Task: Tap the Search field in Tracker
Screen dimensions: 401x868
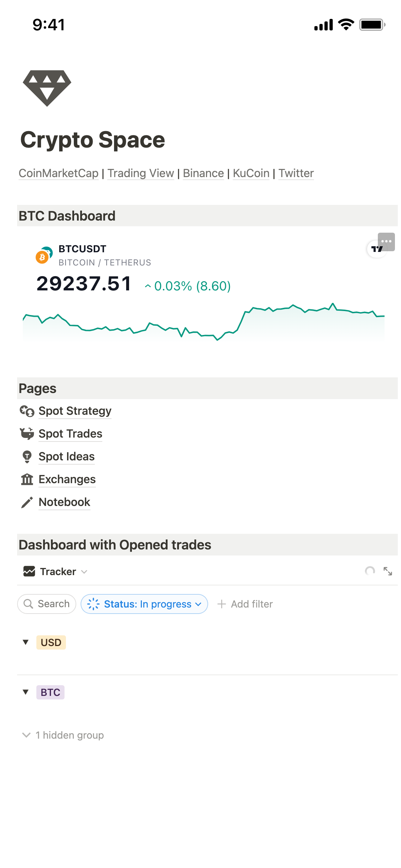Action: tap(47, 604)
